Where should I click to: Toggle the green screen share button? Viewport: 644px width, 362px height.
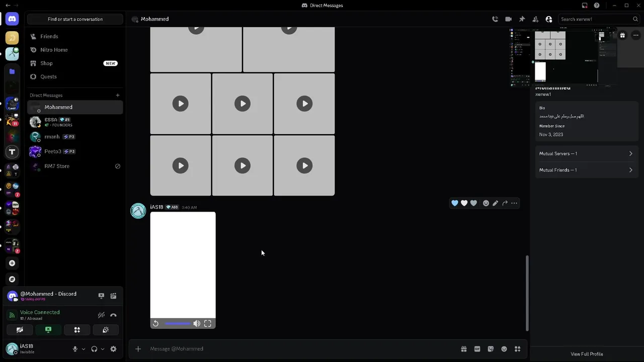click(48, 330)
